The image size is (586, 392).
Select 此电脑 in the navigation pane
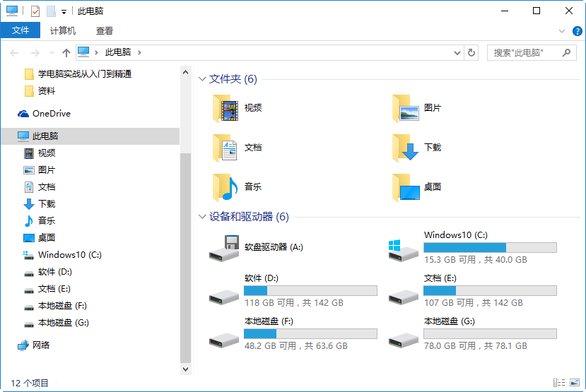[90, 136]
